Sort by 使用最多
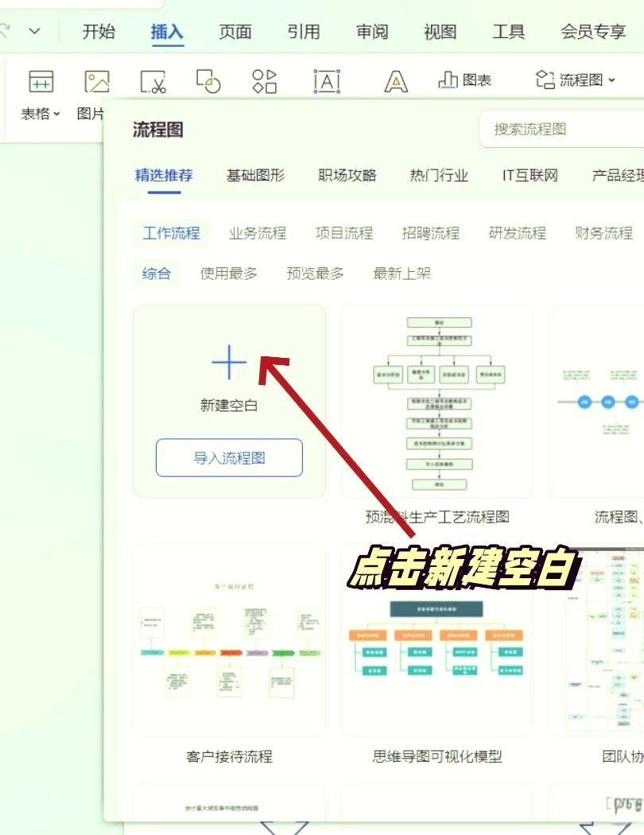This screenshot has height=835, width=644. (x=229, y=274)
